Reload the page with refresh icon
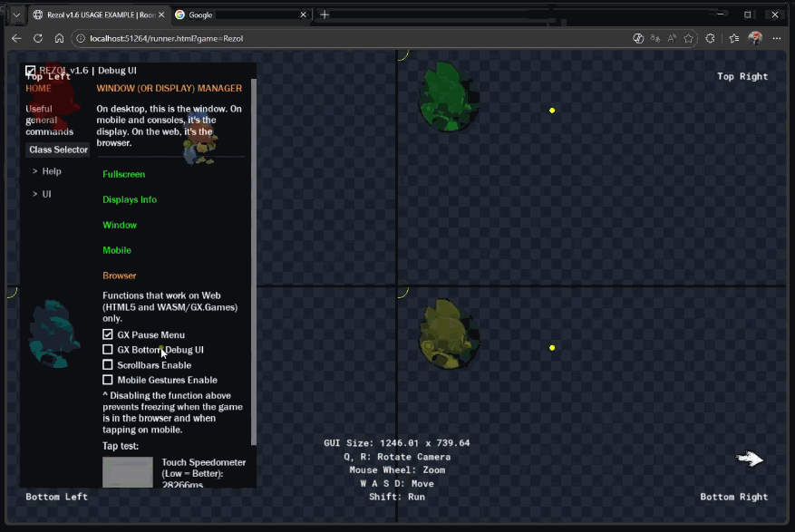The image size is (795, 532). (38, 38)
